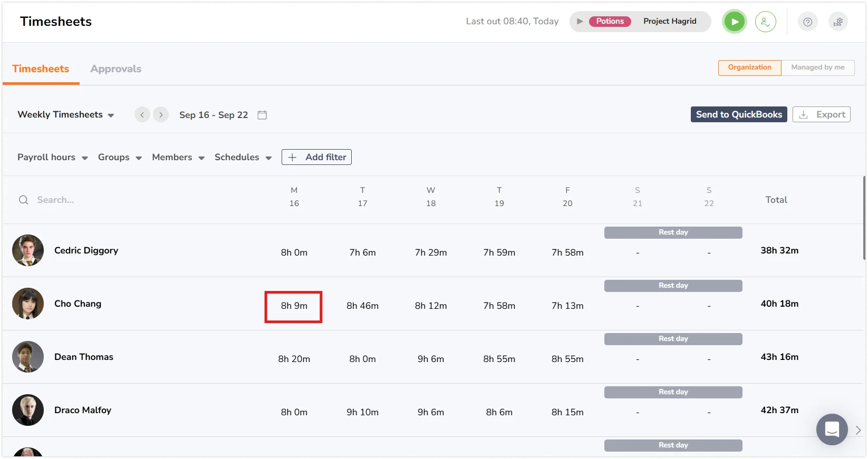The height and width of the screenshot is (459, 868).
Task: Switch to Managed by me view
Action: [x=817, y=67]
